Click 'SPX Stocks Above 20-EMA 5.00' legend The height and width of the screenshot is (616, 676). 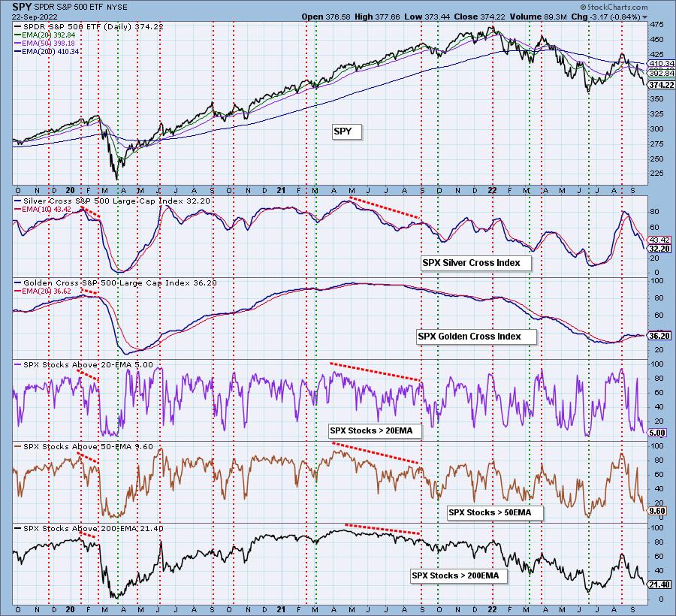83,364
